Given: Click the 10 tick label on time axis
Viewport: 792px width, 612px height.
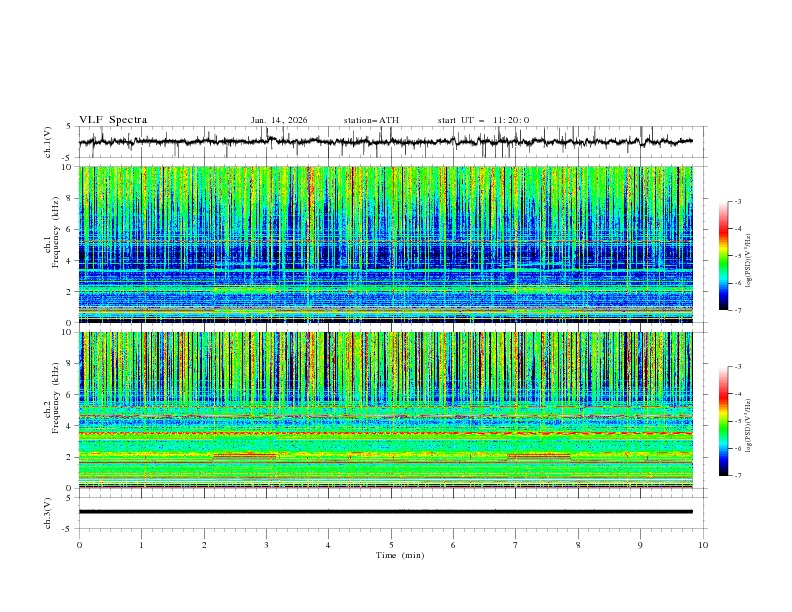Looking at the screenshot, I should tap(703, 545).
